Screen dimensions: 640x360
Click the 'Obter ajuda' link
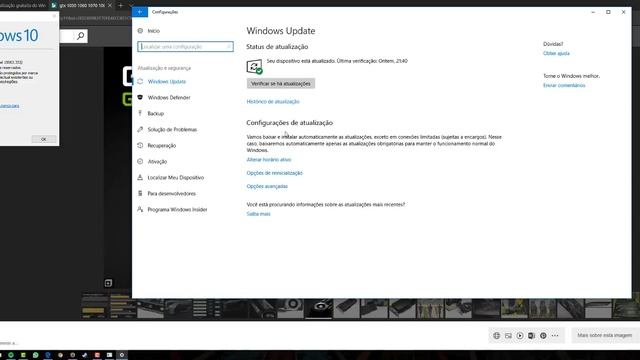pyautogui.click(x=556, y=53)
